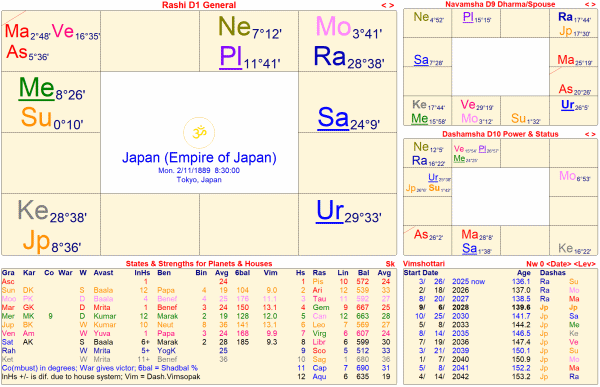Image resolution: width=600 pixels, height=387 pixels.
Task: Select the Jp Jp dasha row 9/6/2028
Action: point(500,307)
